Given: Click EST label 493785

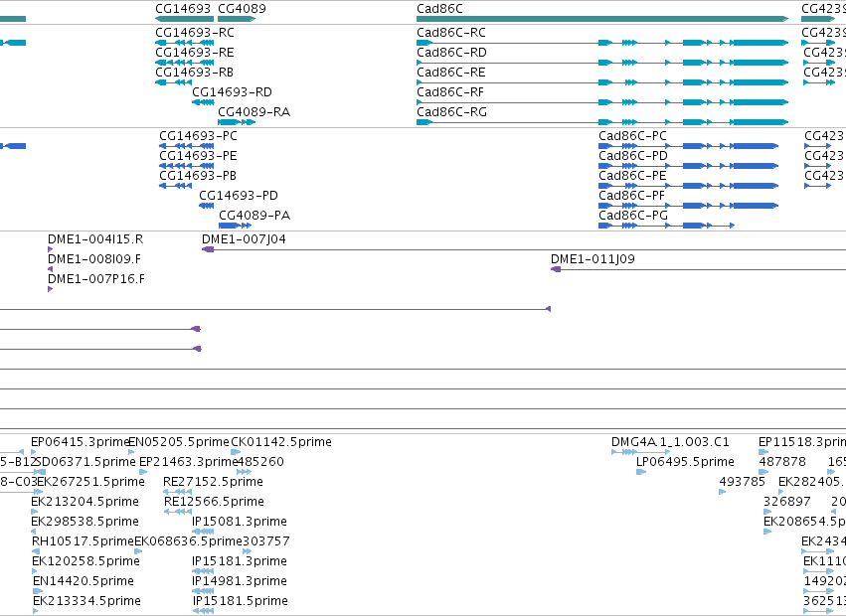Looking at the screenshot, I should 743,482.
